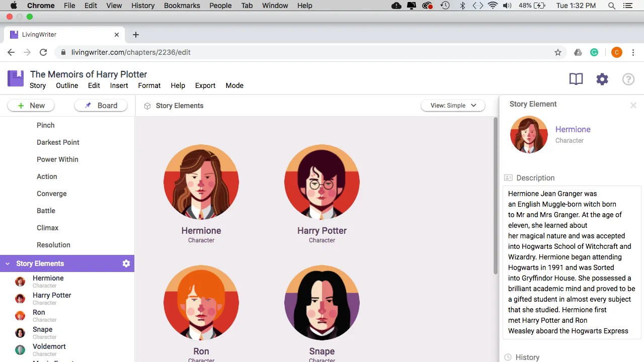The image size is (644, 362).
Task: Open the app Edit menu
Action: pos(94,85)
